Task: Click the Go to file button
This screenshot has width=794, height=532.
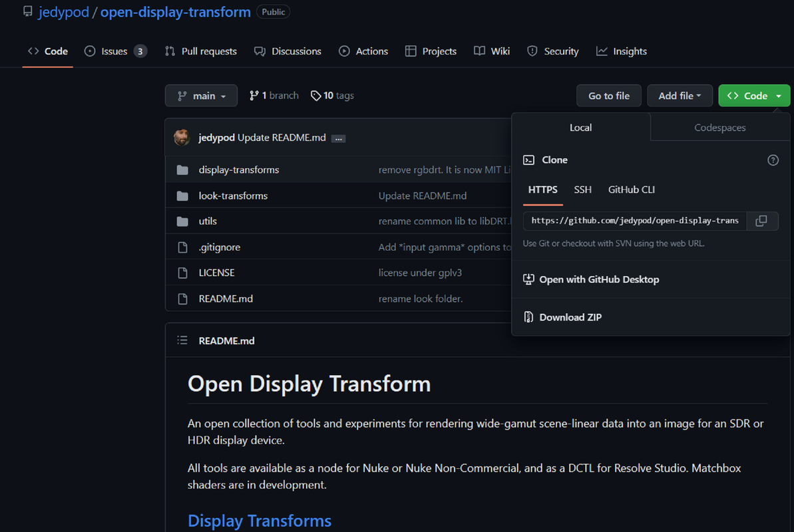Action: pos(609,96)
